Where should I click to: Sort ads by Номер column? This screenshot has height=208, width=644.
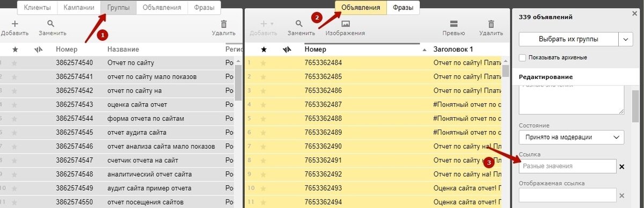[x=315, y=49]
